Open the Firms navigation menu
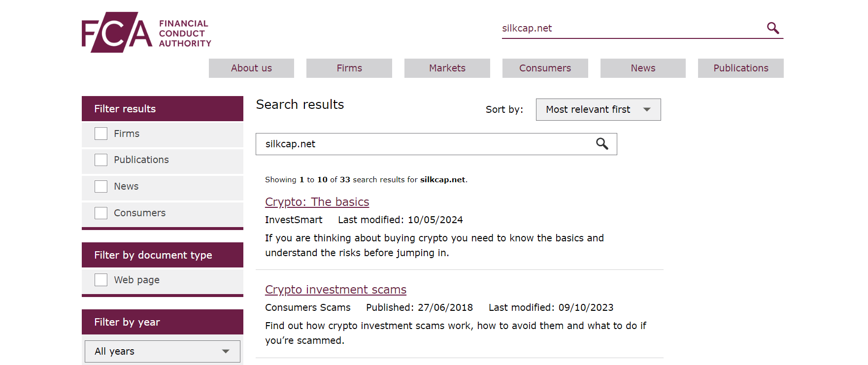This screenshot has height=365, width=868. coord(349,68)
